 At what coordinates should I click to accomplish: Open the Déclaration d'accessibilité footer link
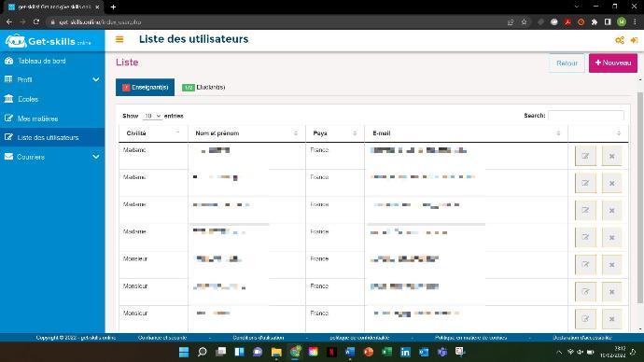(x=582, y=338)
